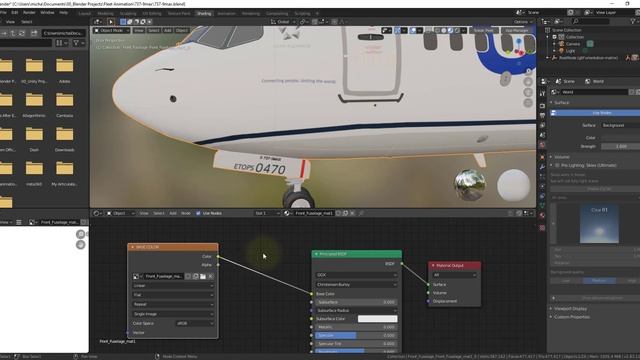
Task: Unlink image with X icon in BASE COLOR node
Action: point(211,276)
